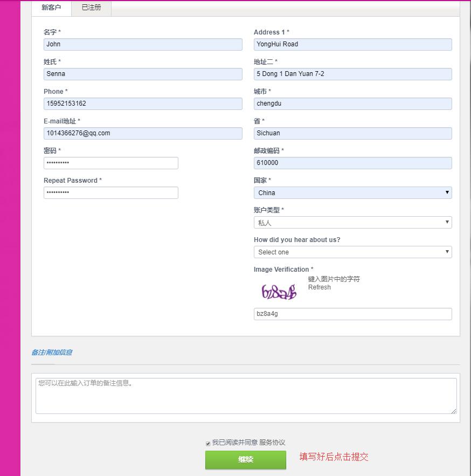Open the 国家 dropdown showing China
This screenshot has height=476, width=471.
(x=352, y=193)
